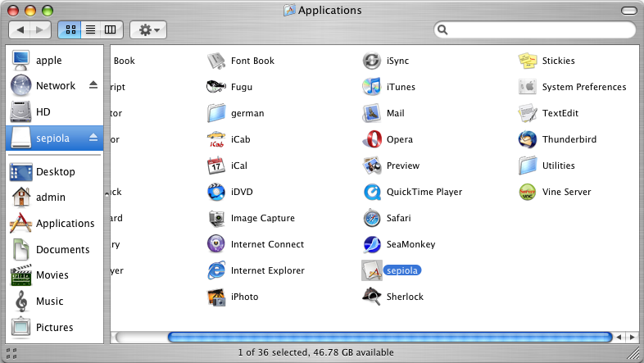Click the Sherlock detective hat icon
Image resolution: width=644 pixels, height=363 pixels.
372,297
